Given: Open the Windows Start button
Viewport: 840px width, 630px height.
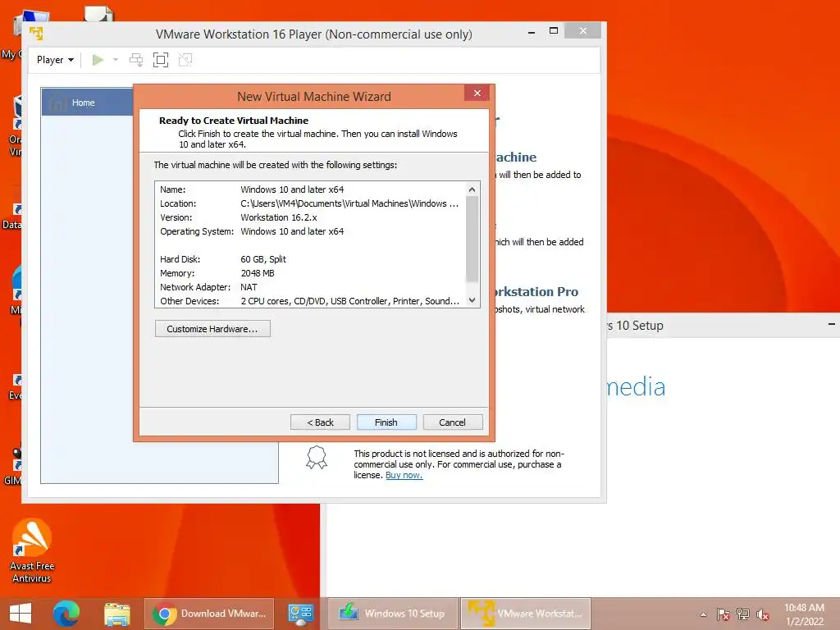Looking at the screenshot, I should (21, 614).
